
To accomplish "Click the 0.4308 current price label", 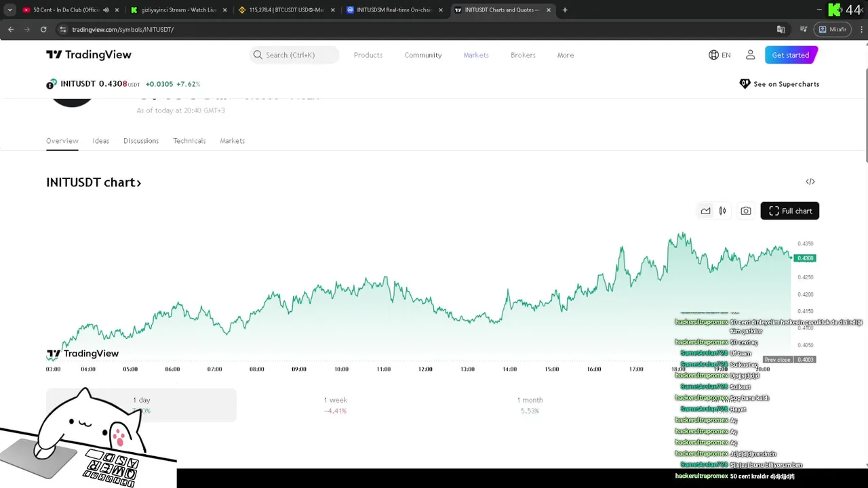I will (x=805, y=258).
